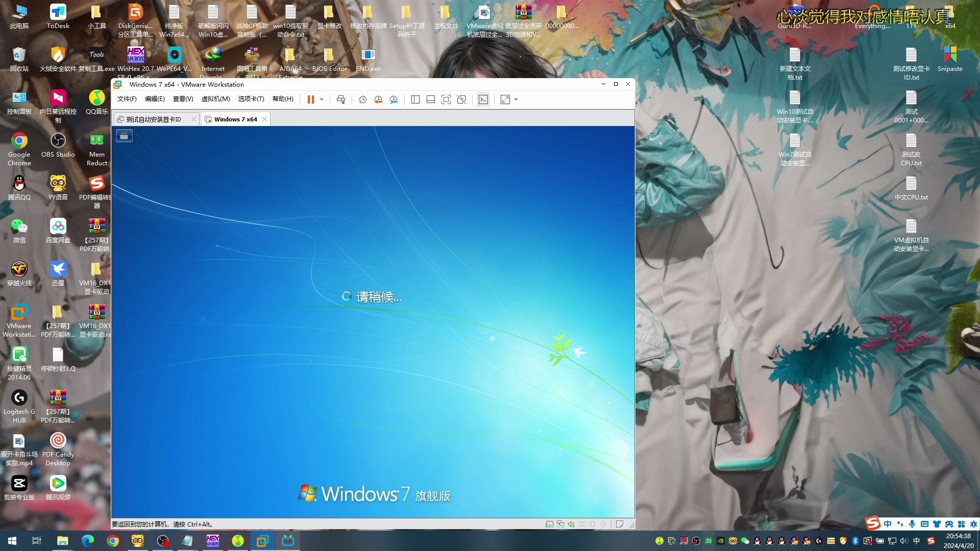
Task: Show the VM console view
Action: click(x=483, y=99)
